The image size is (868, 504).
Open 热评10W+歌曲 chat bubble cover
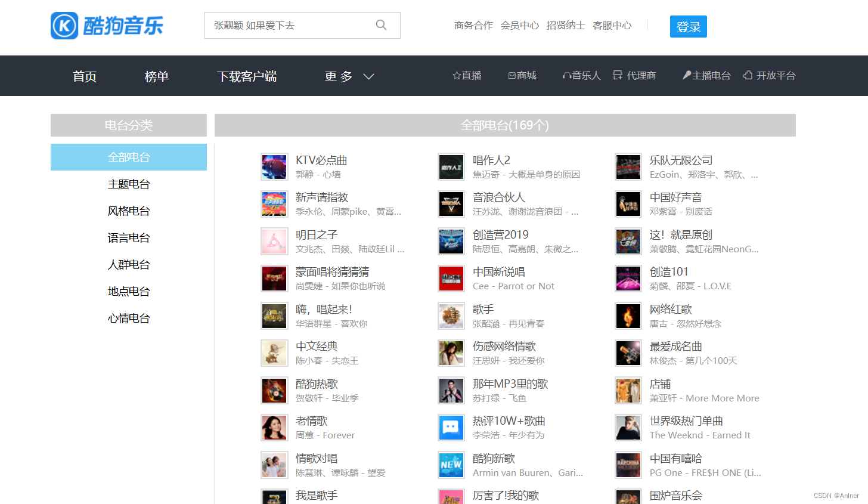point(451,428)
